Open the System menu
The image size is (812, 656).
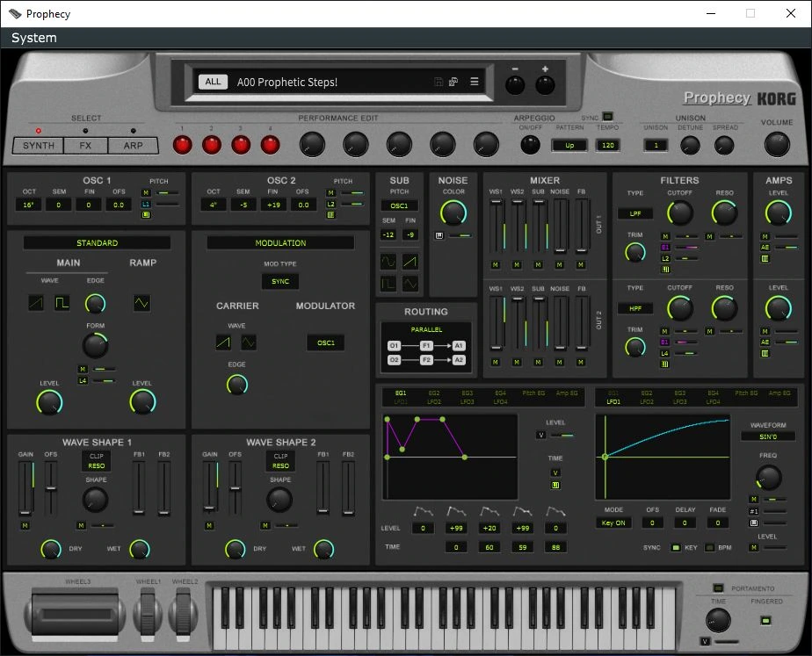click(34, 38)
